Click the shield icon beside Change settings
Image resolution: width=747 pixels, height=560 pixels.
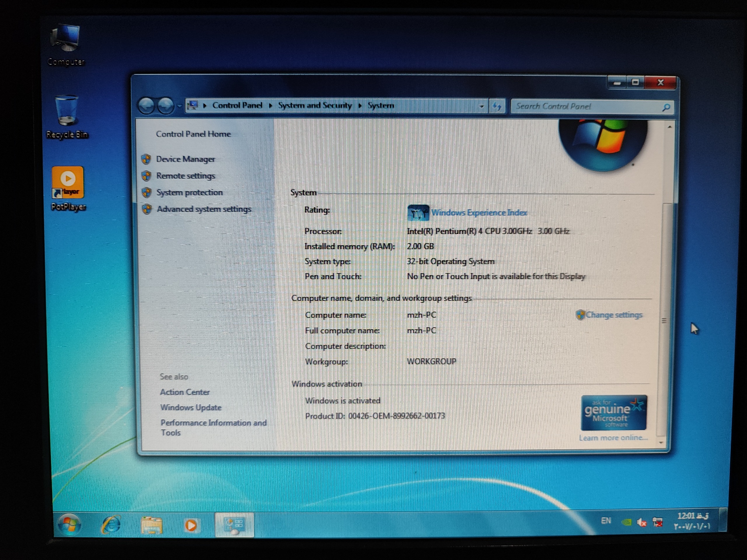coord(580,315)
